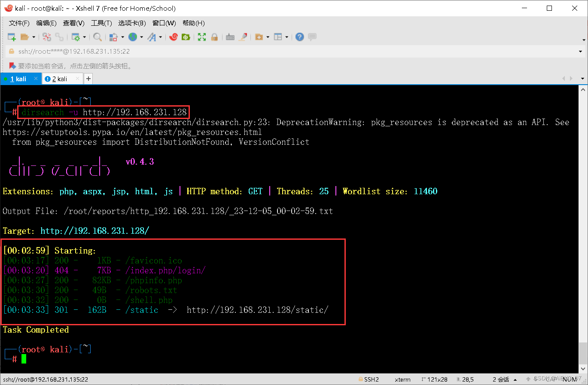
Task: Open the 文件(F) menu
Action: tap(19, 23)
